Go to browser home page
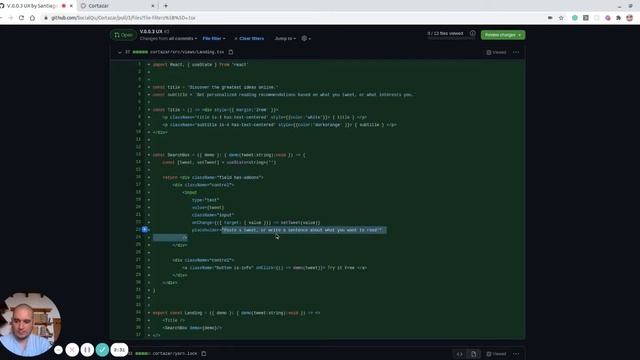Screen dimensions: 640x360 (x=32, y=18)
